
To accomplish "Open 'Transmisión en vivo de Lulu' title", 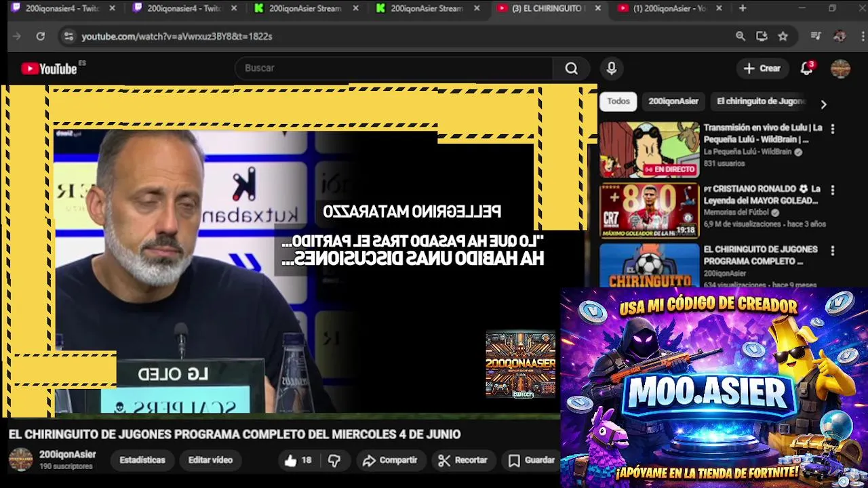I will (763, 134).
